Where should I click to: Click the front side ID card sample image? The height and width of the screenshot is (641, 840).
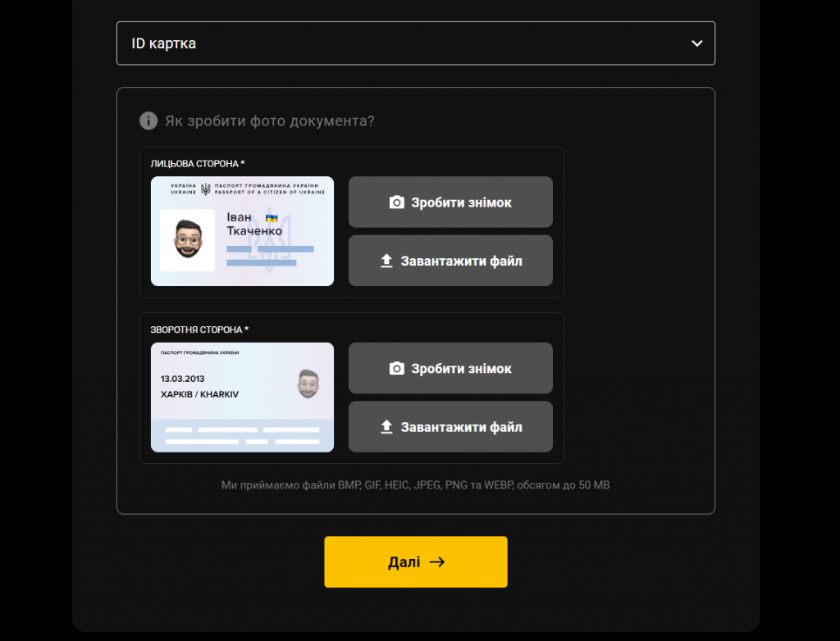click(242, 231)
